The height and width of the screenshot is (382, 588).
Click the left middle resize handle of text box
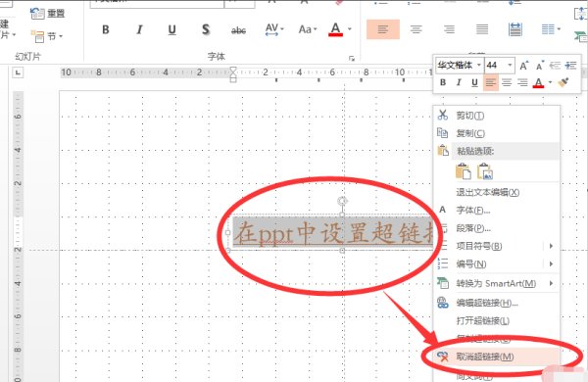[x=228, y=233]
